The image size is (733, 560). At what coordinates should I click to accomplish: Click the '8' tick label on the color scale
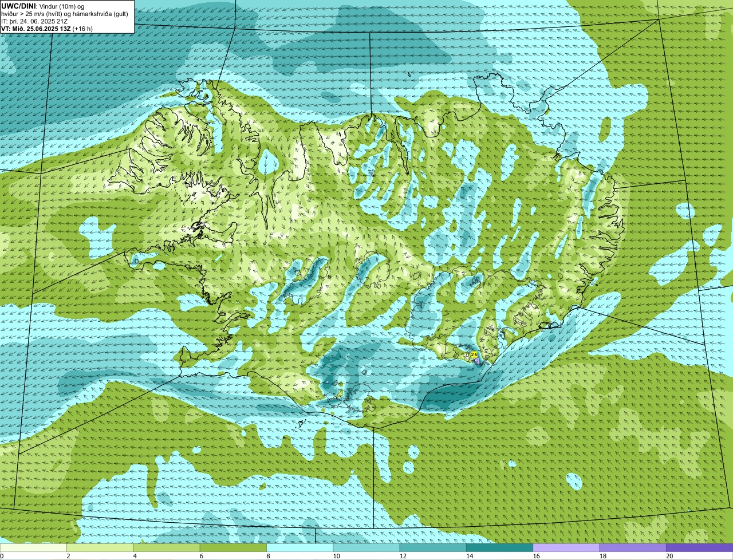coord(268,556)
